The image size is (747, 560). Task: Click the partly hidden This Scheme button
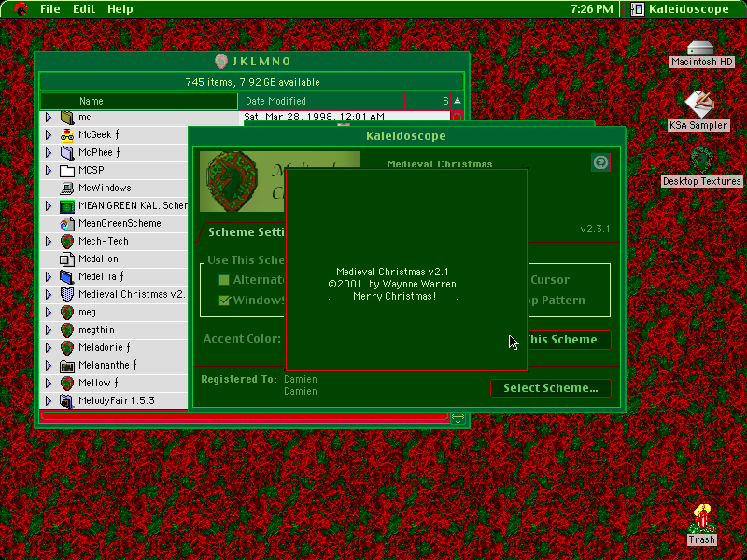570,340
